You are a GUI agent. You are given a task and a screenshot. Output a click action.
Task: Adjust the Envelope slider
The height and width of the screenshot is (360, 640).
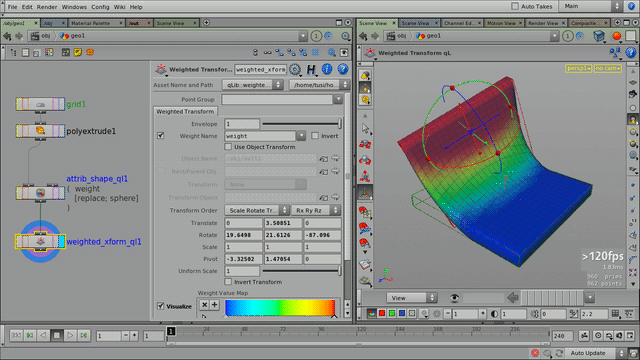coord(301,123)
